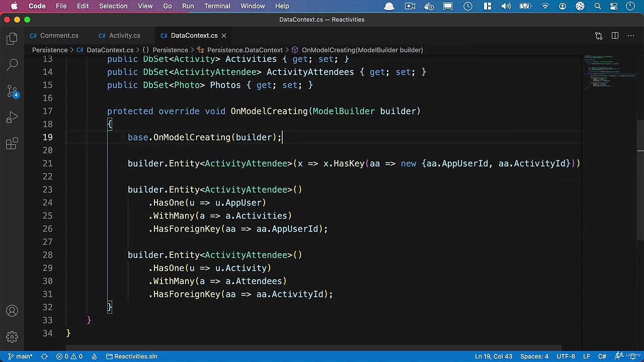
Task: Open More Actions ellipsis in the editor toolbar
Action: click(x=631, y=36)
